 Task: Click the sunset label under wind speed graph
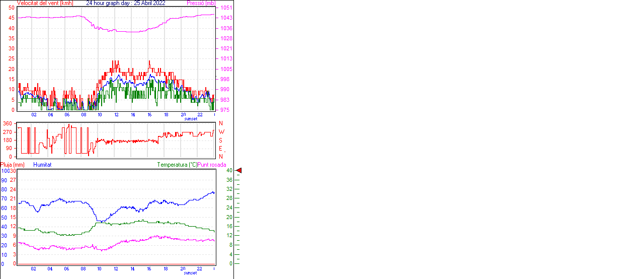click(x=191, y=119)
